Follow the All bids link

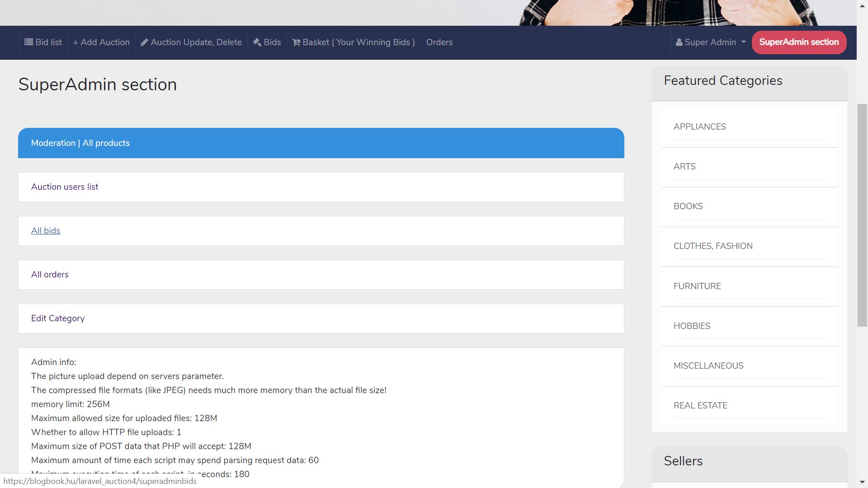[x=46, y=230]
